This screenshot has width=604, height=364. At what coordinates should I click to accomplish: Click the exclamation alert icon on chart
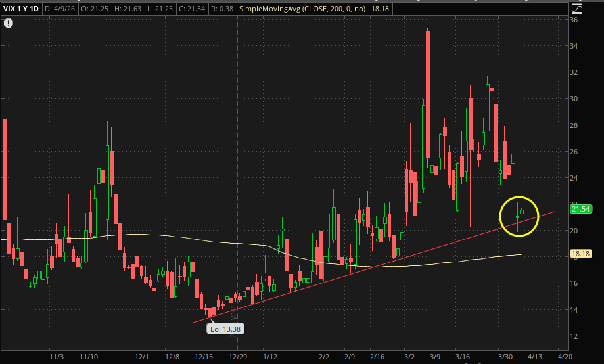tap(9, 23)
